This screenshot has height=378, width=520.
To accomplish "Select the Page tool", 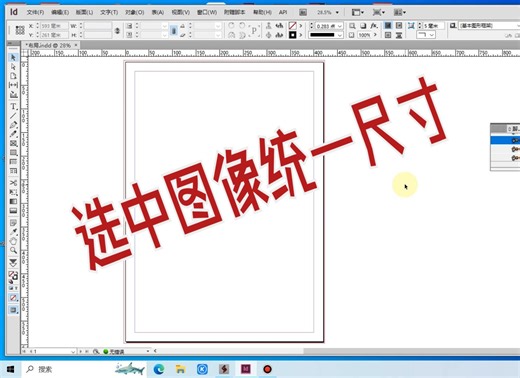I will pos(13,76).
